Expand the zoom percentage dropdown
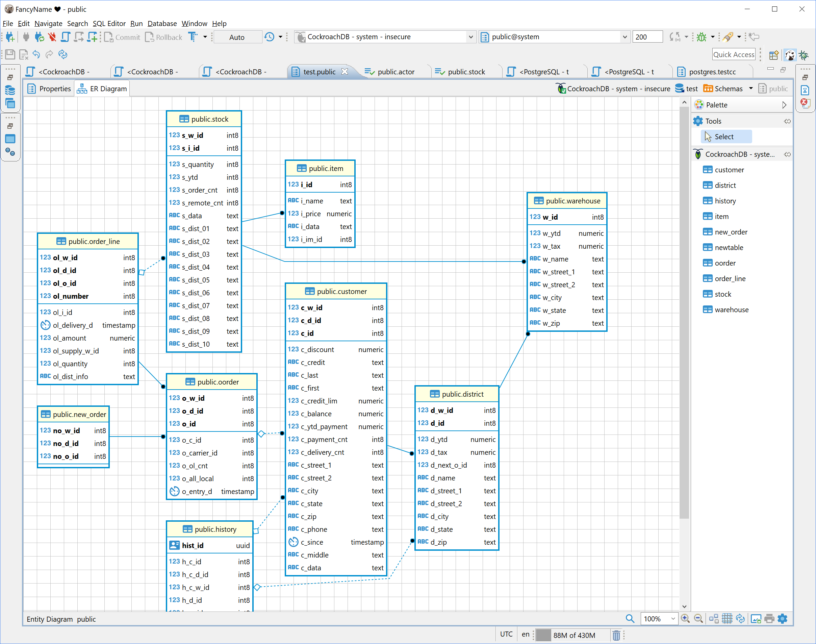816x644 pixels. [x=673, y=619]
